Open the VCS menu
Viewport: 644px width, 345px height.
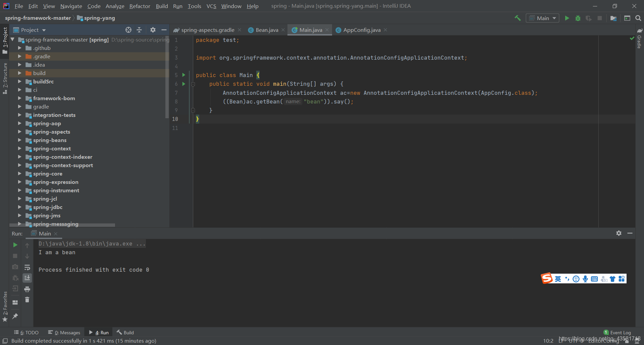tap(211, 6)
